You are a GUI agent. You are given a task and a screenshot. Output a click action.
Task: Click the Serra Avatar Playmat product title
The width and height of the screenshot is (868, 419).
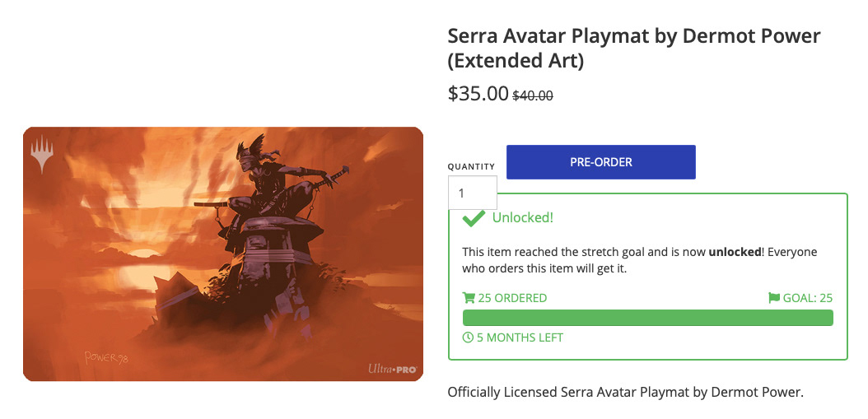pyautogui.click(x=634, y=48)
